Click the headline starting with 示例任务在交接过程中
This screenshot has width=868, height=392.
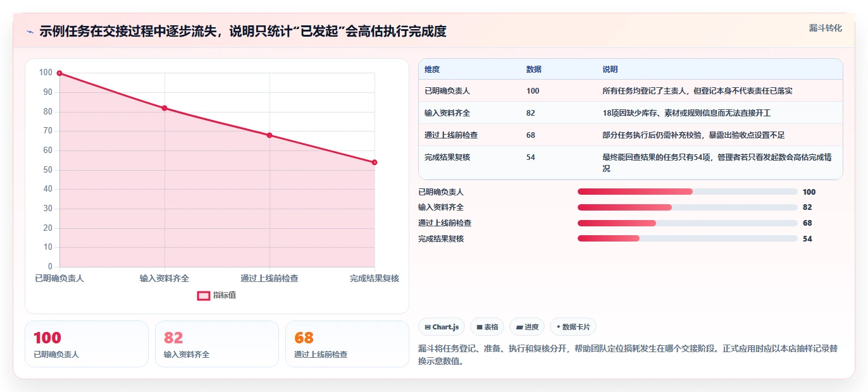(x=243, y=32)
